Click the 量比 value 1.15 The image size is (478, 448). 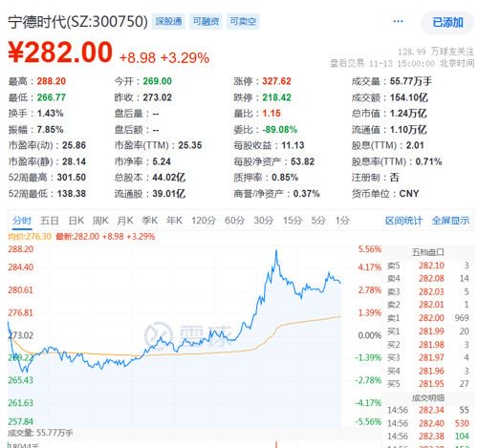click(272, 114)
